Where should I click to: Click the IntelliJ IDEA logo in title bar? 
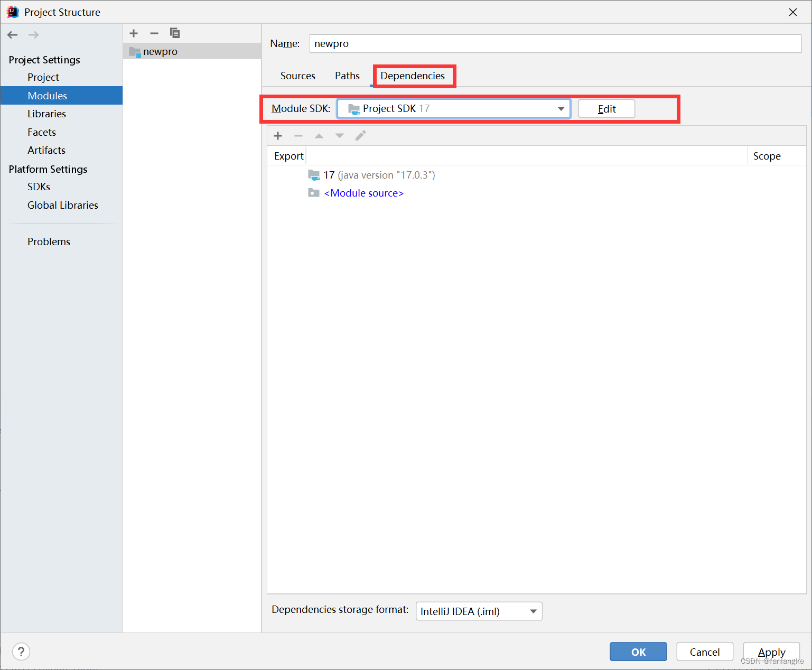13,12
